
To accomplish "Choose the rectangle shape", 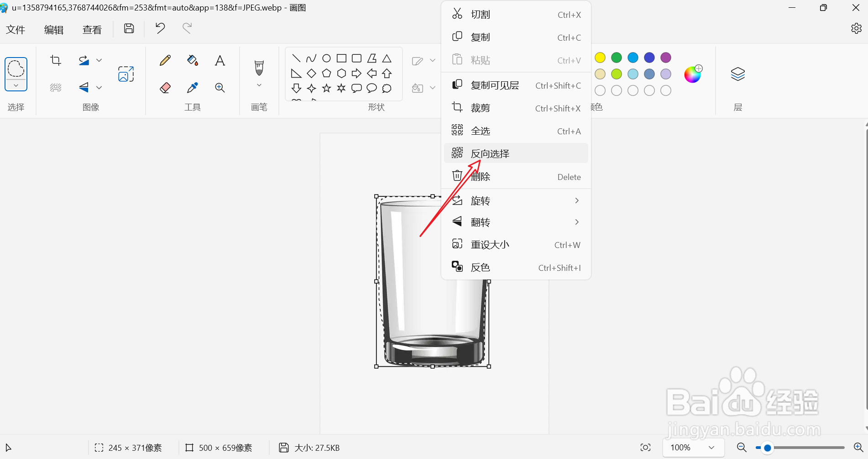I will tap(341, 58).
